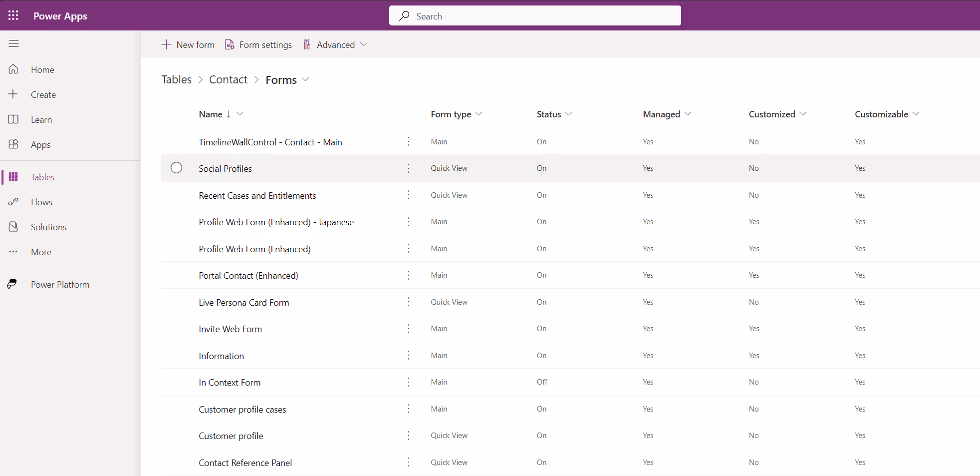The height and width of the screenshot is (476, 980).
Task: Click the More ellipsis icon in sidebar
Action: [13, 252]
